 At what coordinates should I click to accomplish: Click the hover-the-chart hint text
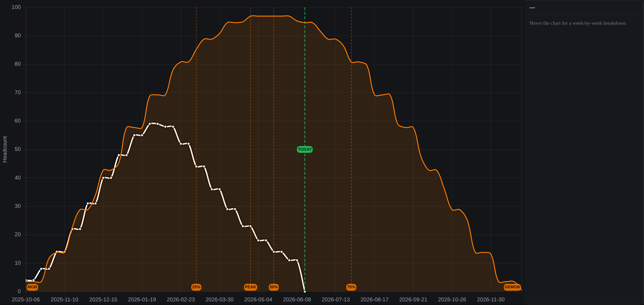(x=578, y=23)
